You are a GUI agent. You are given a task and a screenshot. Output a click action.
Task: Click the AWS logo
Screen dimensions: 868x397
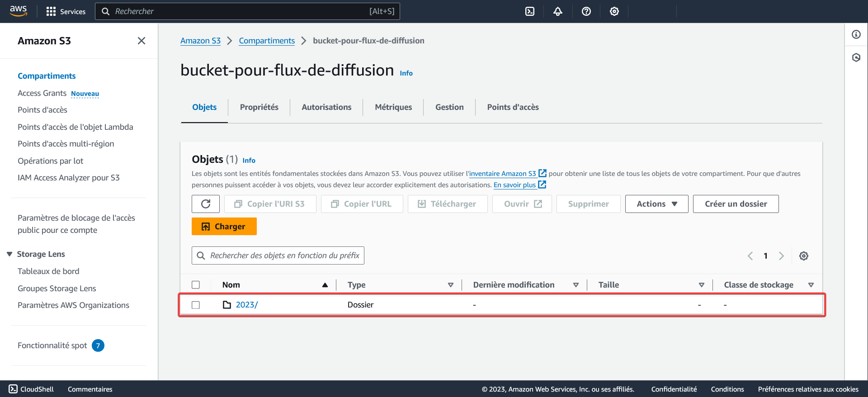click(19, 11)
